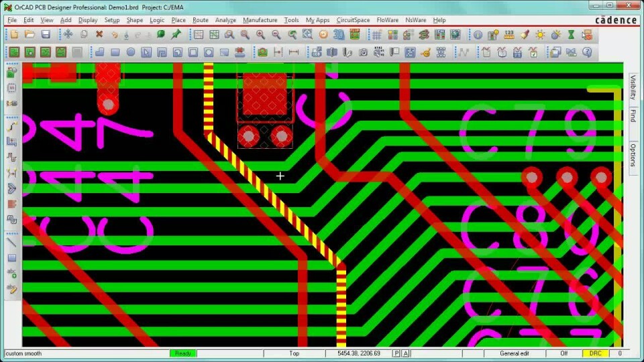644x362 pixels.
Task: Select the Edit Text abc pencil tool
Action: pos(12,289)
